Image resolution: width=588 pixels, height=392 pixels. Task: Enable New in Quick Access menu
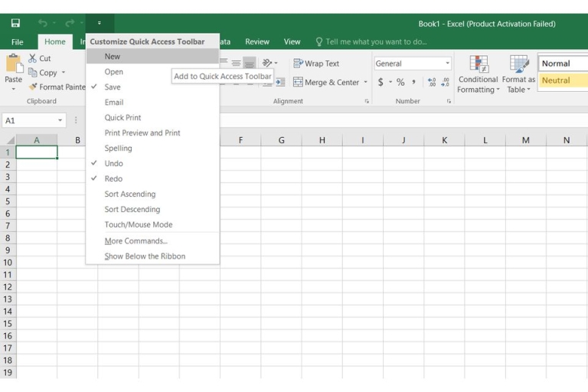click(x=152, y=56)
